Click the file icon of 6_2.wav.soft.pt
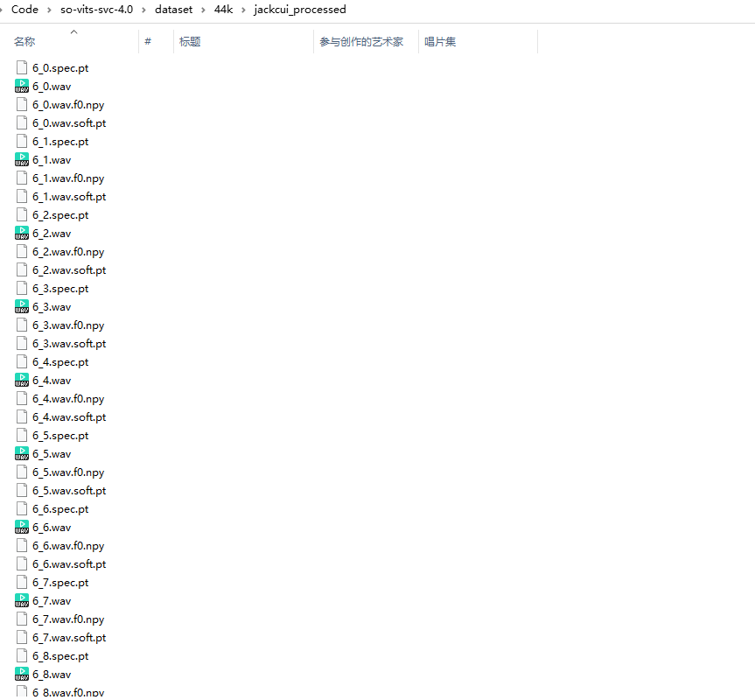Image resolution: width=755 pixels, height=700 pixels. [x=22, y=270]
